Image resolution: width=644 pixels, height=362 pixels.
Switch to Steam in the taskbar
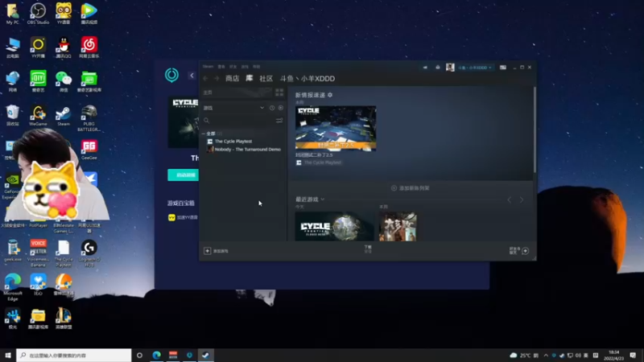[206, 355]
